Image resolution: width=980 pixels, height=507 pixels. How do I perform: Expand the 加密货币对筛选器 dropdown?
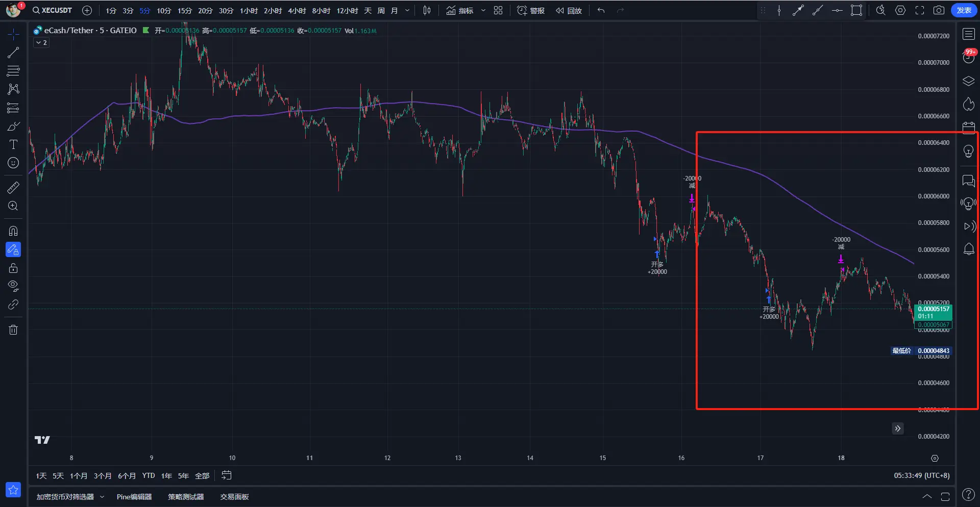click(x=102, y=497)
